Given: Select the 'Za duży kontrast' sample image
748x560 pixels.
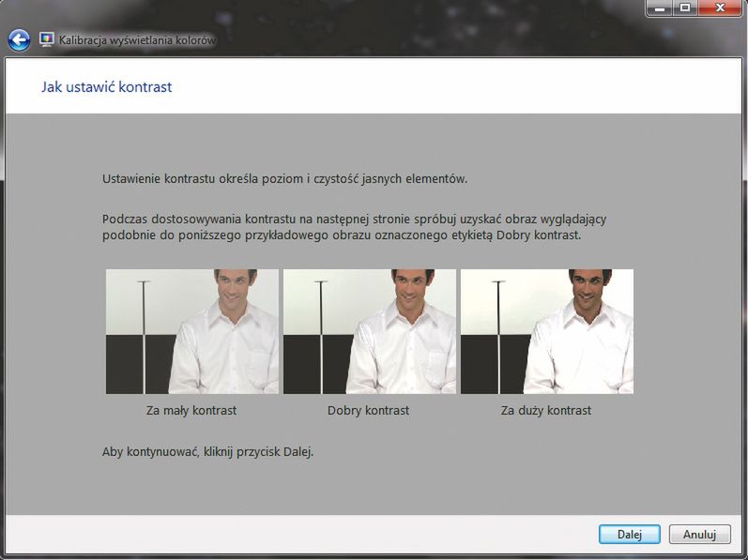Looking at the screenshot, I should click(x=547, y=331).
